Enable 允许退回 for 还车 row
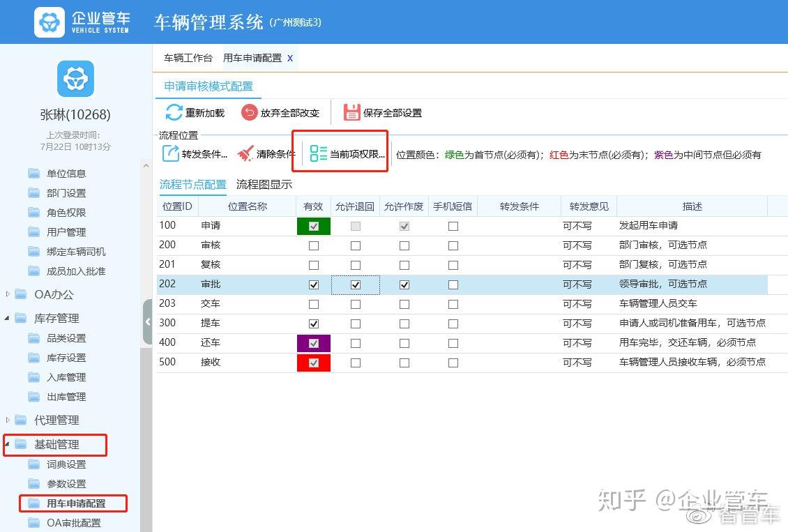Image resolution: width=788 pixels, height=532 pixels. click(x=356, y=343)
